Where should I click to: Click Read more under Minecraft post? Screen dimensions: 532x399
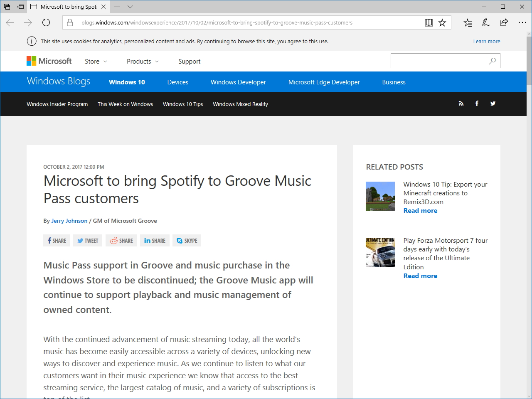(420, 211)
